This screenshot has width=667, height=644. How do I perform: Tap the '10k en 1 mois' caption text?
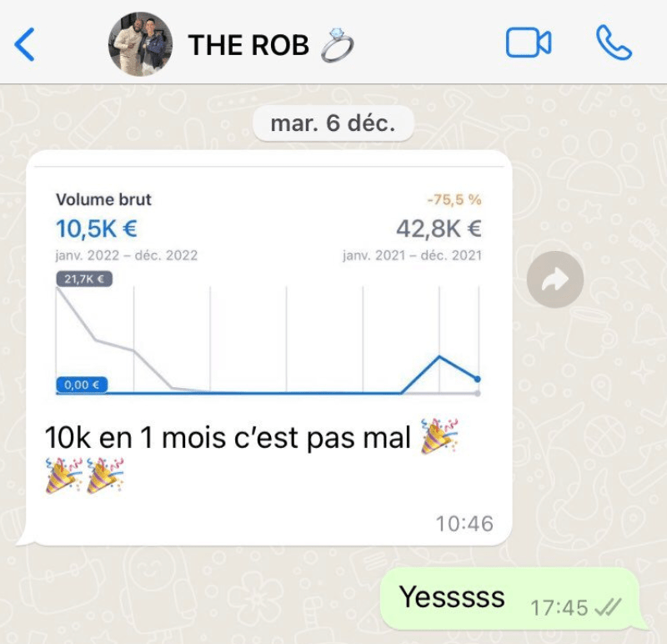tap(228, 438)
